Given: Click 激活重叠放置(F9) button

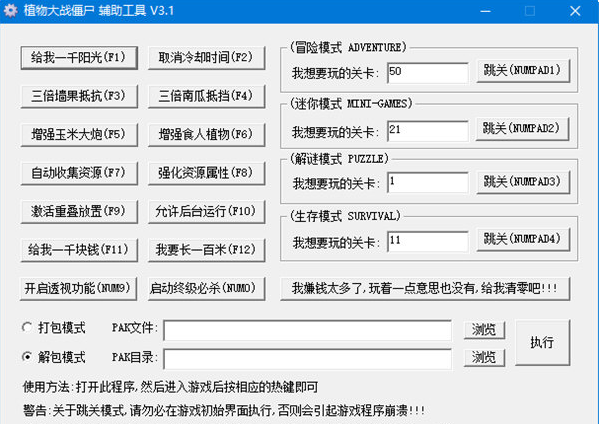Looking at the screenshot, I should [x=79, y=212].
